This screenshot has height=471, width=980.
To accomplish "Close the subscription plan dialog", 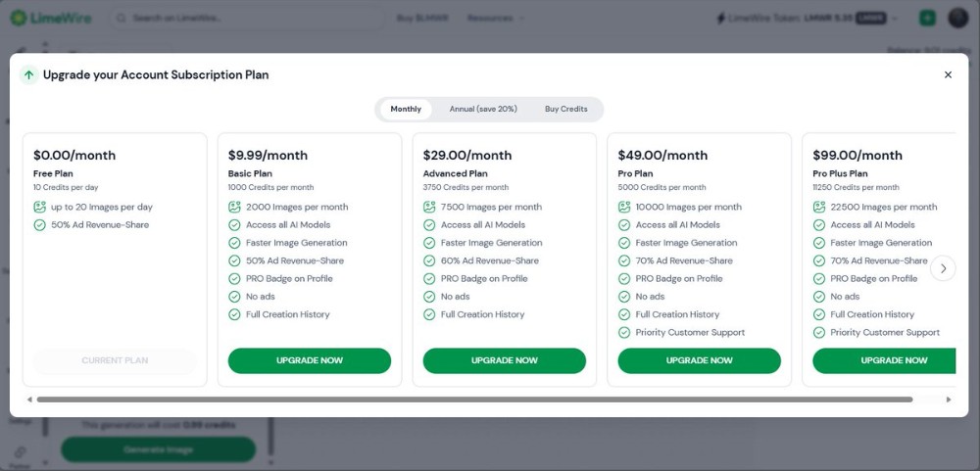I will coord(948,74).
